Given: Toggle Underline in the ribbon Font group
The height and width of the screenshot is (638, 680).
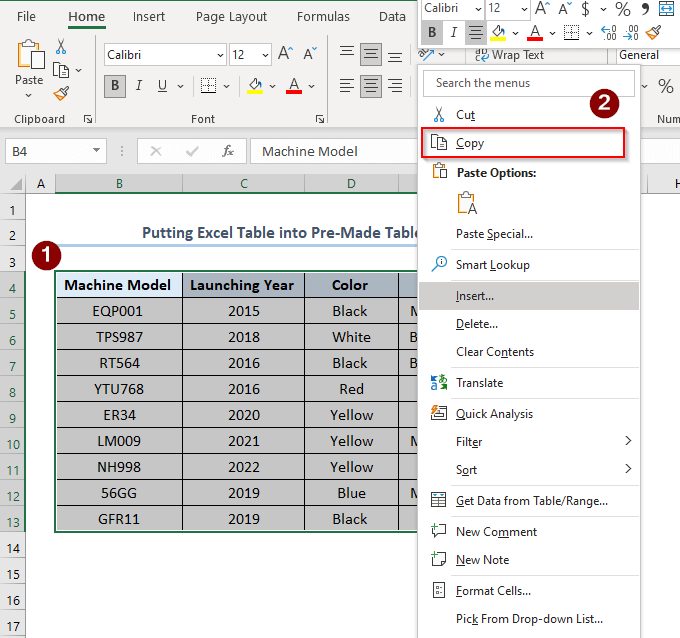Looking at the screenshot, I should (x=164, y=86).
